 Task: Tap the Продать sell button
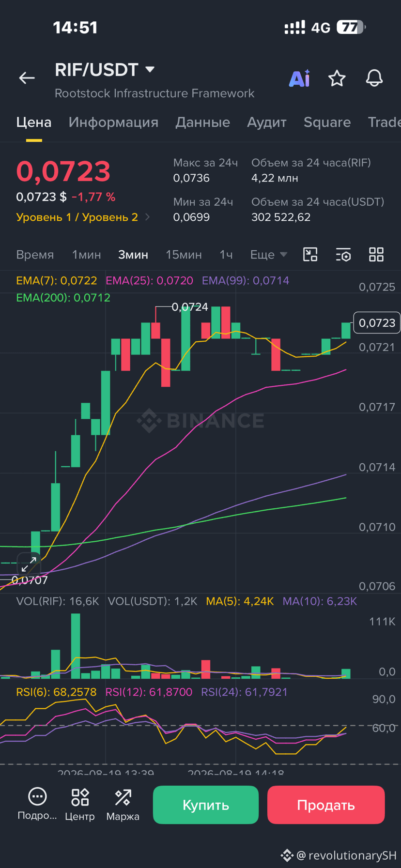click(326, 805)
